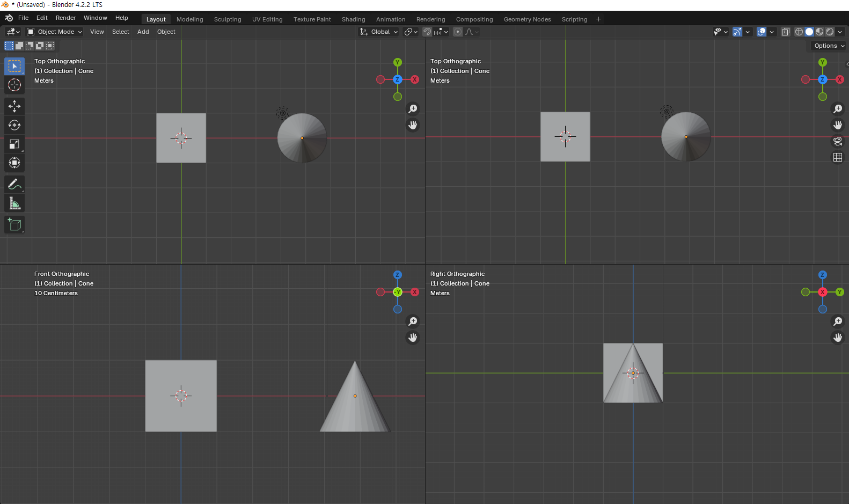This screenshot has height=504, width=849.
Task: Toggle snapping magnet in header
Action: pyautogui.click(x=427, y=32)
